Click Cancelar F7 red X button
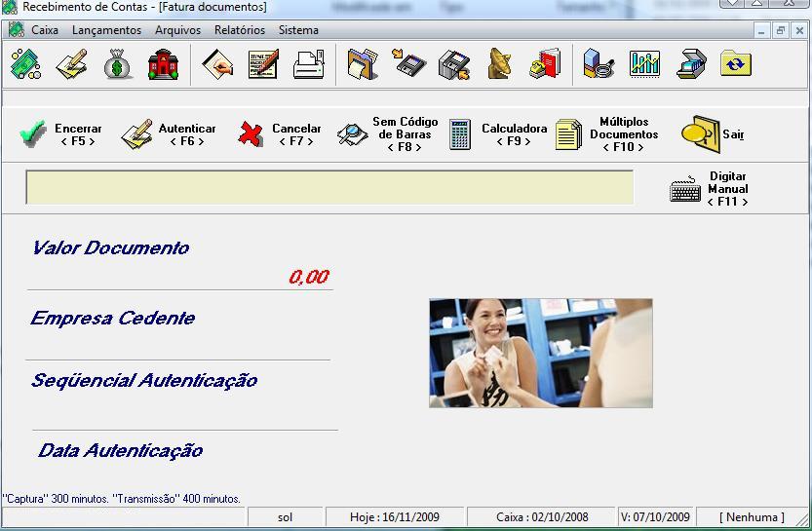This screenshot has width=812, height=531. (280, 134)
